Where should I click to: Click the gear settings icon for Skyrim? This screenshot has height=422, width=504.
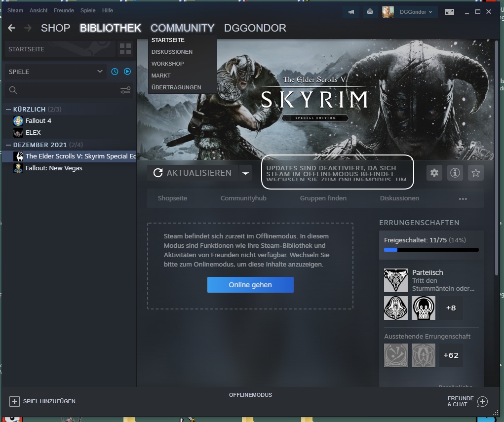pos(434,173)
